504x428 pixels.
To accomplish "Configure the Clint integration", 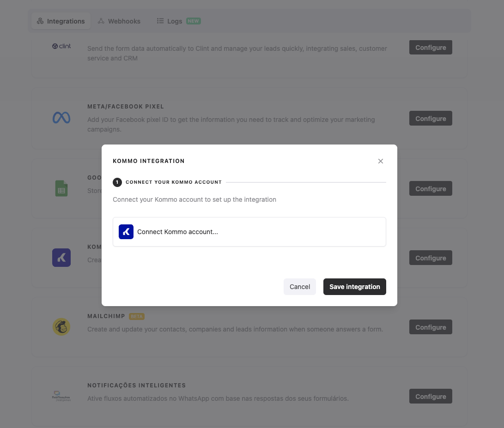I will point(431,48).
